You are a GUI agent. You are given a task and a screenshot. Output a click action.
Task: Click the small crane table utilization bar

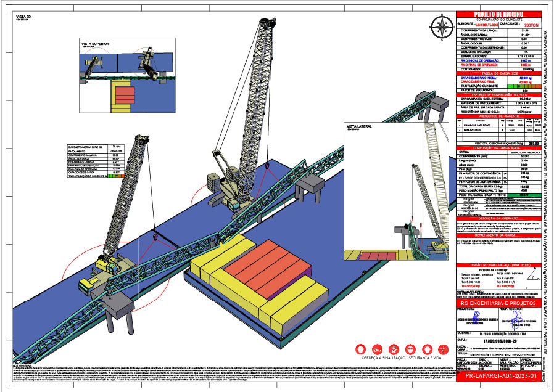tap(115, 176)
